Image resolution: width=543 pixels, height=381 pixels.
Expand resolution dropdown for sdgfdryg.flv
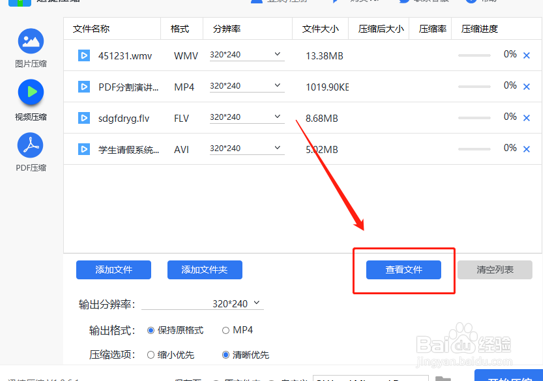(x=277, y=116)
